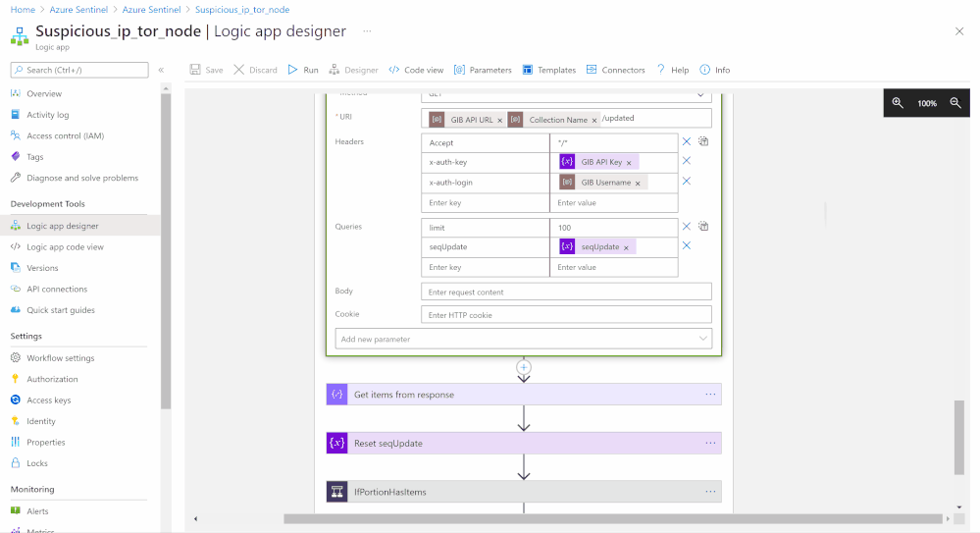Click the Cookie input field
The height and width of the screenshot is (533, 980).
566,315
